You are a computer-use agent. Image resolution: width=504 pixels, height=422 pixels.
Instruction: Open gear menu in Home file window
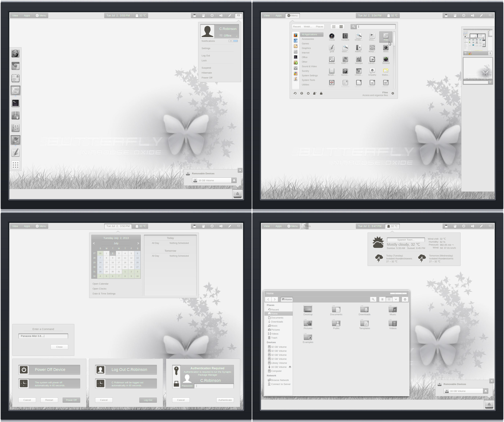coord(405,299)
